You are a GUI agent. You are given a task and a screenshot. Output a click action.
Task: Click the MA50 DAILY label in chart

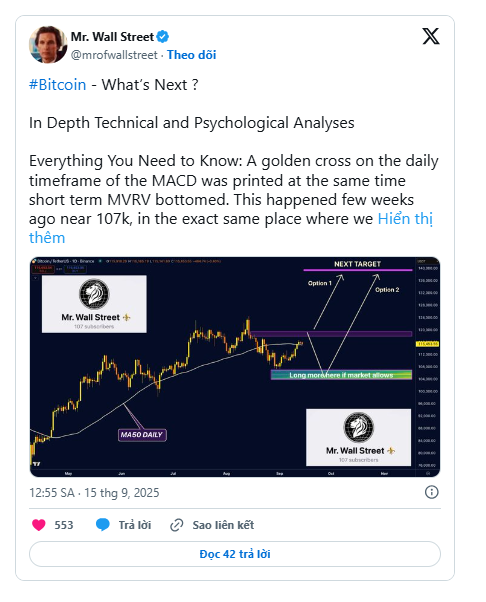[142, 435]
